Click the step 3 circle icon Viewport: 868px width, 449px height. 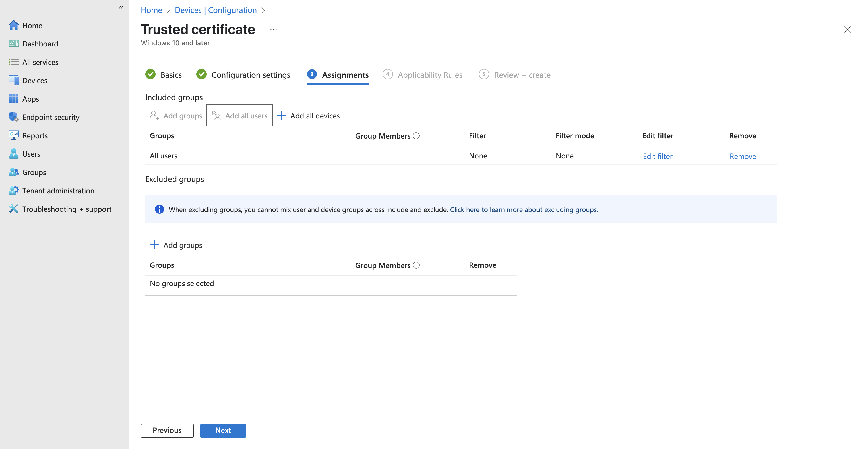pyautogui.click(x=312, y=74)
